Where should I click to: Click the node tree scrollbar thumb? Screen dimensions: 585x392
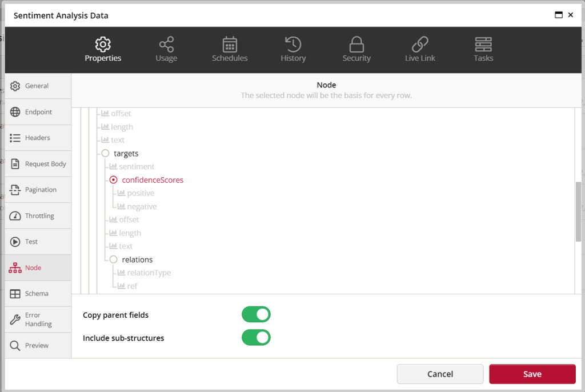tap(578, 211)
